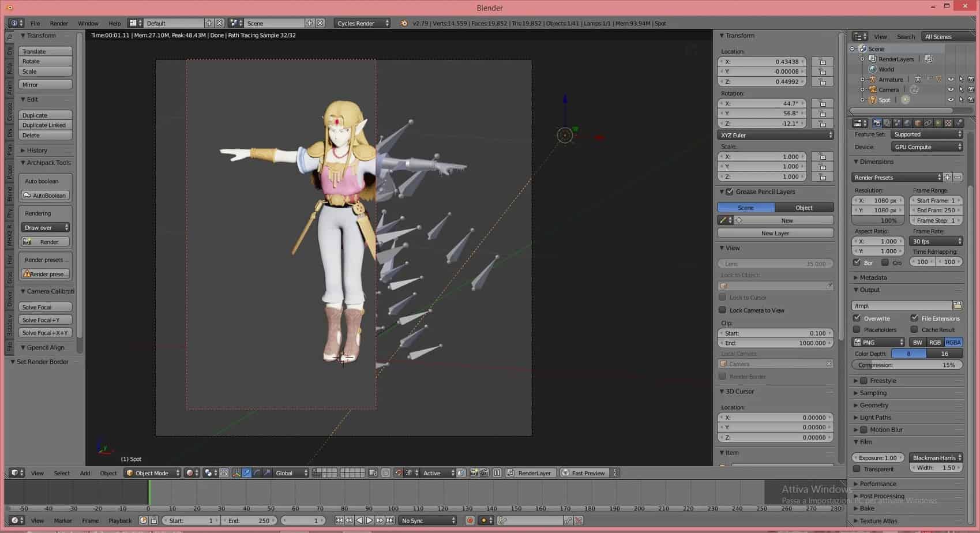
Task: Enable the Transparent film checkbox
Action: pos(857,469)
